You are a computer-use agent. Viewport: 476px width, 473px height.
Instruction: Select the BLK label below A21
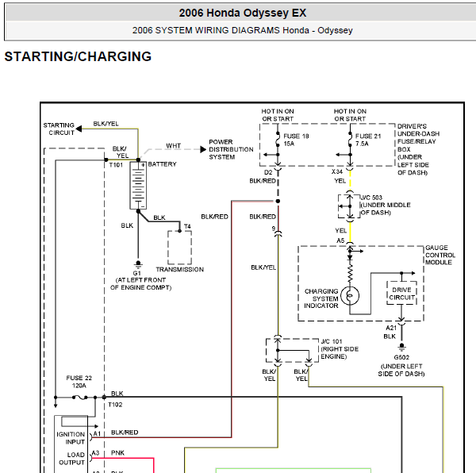(390, 336)
